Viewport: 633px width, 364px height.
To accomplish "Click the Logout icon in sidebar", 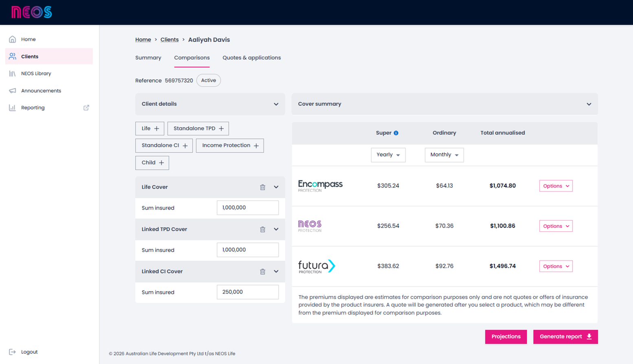I will pyautogui.click(x=13, y=352).
